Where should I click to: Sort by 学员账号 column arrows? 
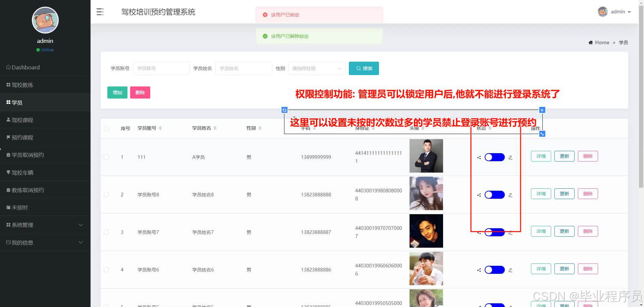(x=160, y=128)
